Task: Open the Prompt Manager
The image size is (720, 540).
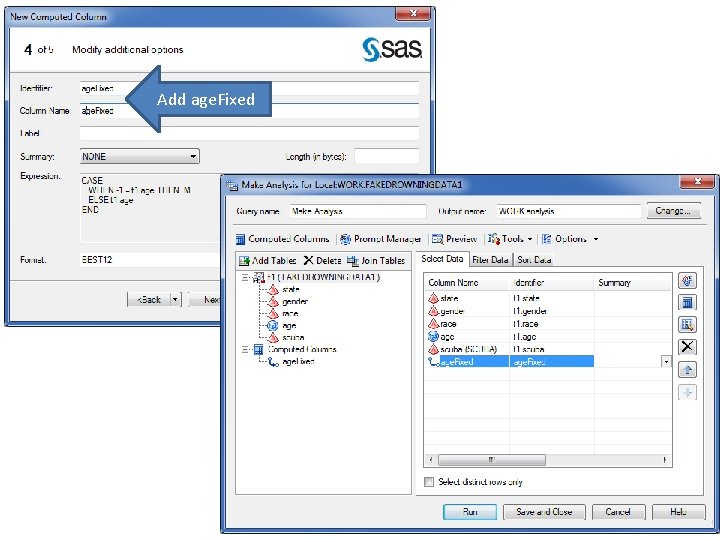Action: pos(380,239)
